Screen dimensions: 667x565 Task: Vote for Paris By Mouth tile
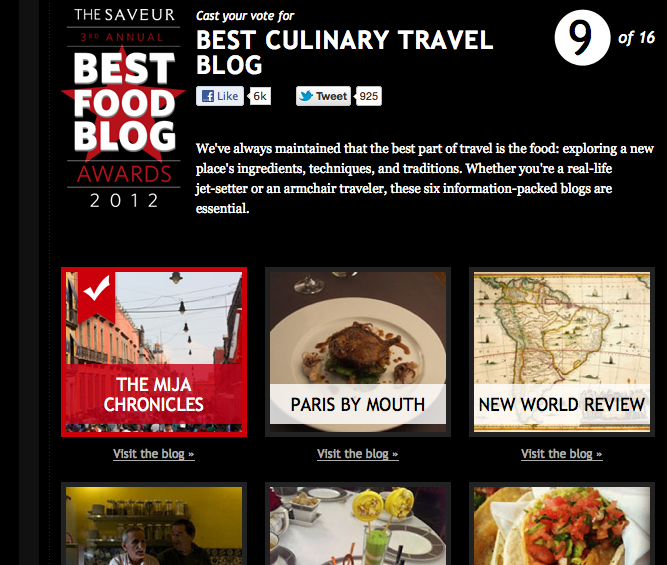pos(358,352)
